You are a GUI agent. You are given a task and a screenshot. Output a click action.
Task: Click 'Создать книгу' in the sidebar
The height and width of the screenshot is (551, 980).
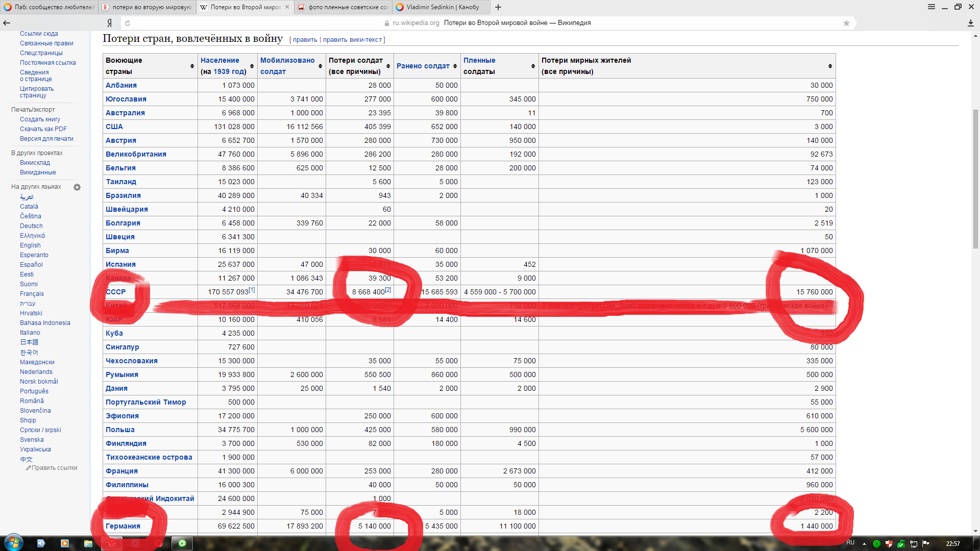[40, 119]
